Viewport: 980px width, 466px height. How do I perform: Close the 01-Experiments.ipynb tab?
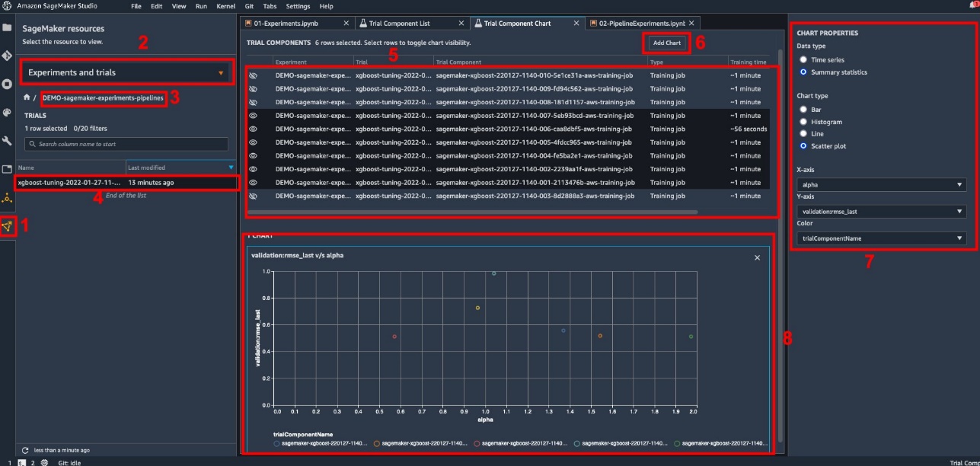click(346, 24)
